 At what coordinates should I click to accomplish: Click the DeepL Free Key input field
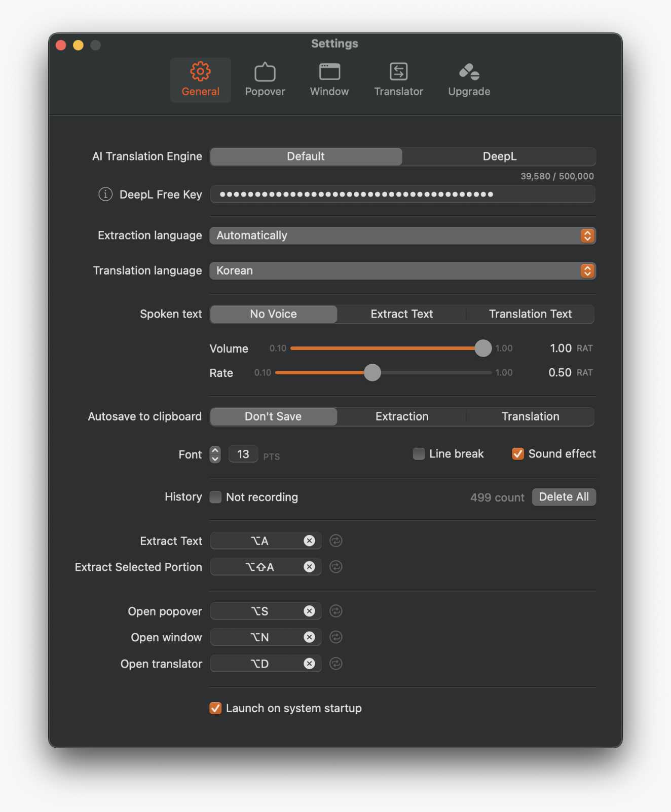point(403,194)
